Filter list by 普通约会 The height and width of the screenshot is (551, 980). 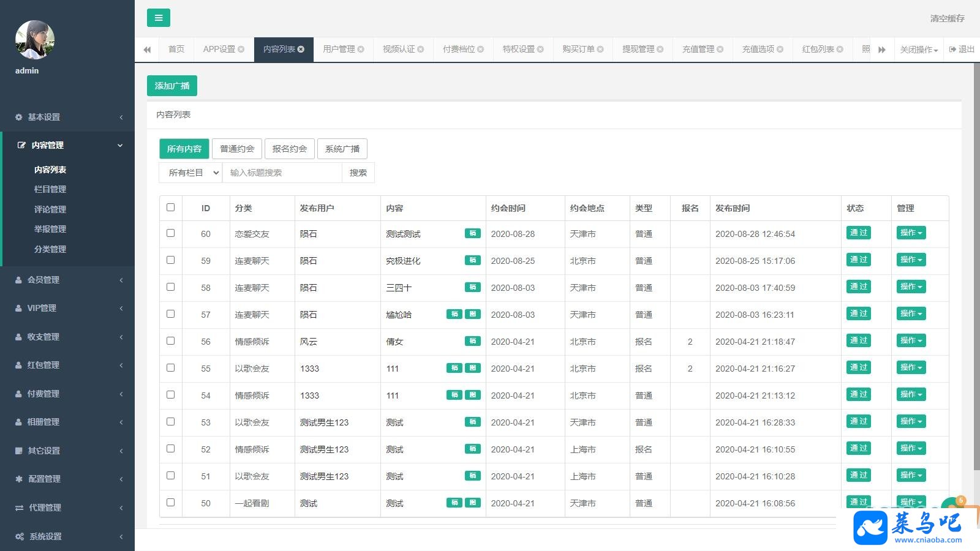237,149
